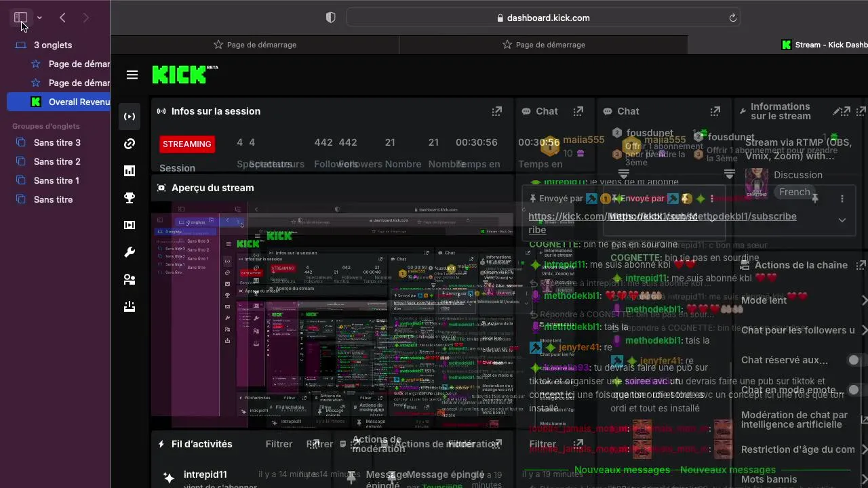Open the video clips sidebar icon
Screen dimensions: 868x488
click(x=130, y=225)
